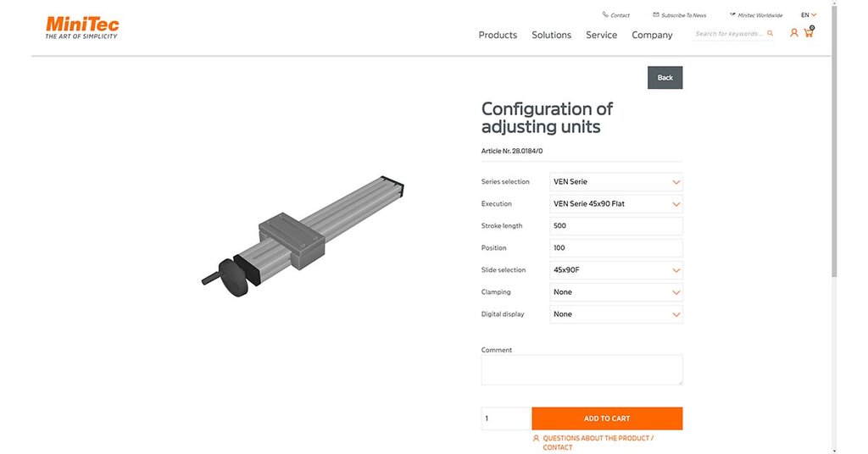
Task: Open the Digital display dropdown
Action: (615, 314)
